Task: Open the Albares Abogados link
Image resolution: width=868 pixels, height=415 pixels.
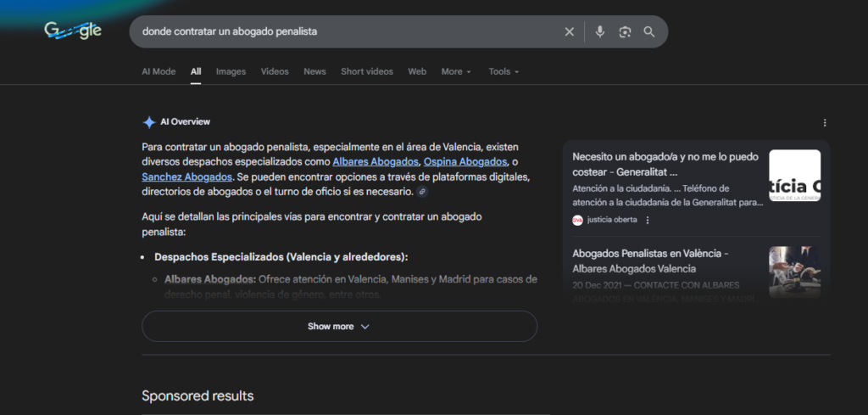Action: 376,161
